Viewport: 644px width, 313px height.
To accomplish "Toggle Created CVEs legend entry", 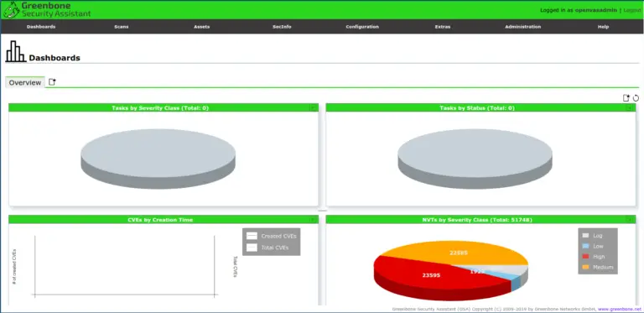I will click(272, 236).
